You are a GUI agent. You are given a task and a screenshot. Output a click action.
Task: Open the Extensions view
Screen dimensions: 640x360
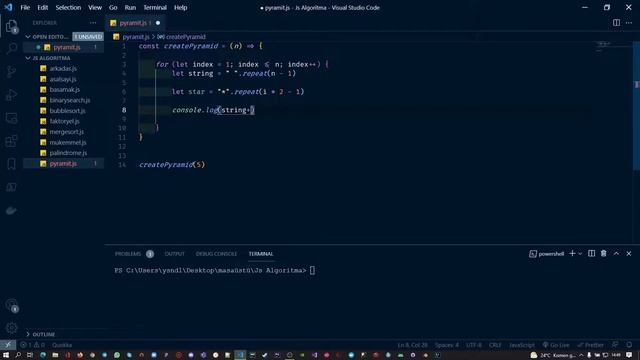tap(11, 141)
